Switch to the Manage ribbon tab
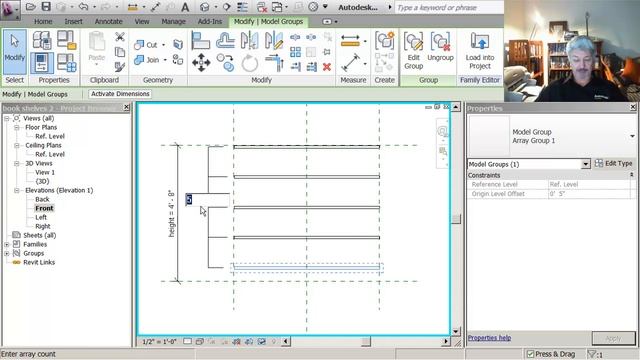This screenshot has height=360, width=640. [173, 21]
